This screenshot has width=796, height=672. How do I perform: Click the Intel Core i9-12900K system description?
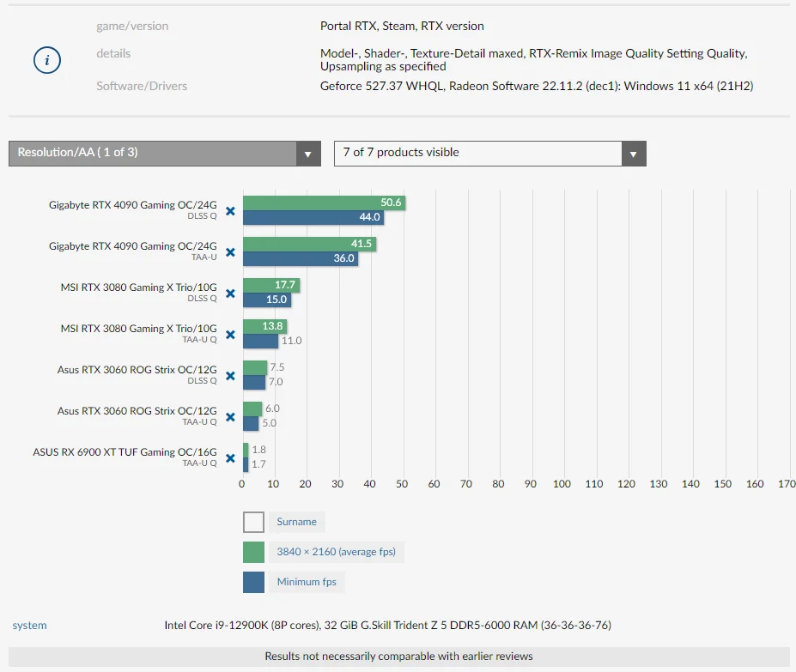tap(388, 626)
